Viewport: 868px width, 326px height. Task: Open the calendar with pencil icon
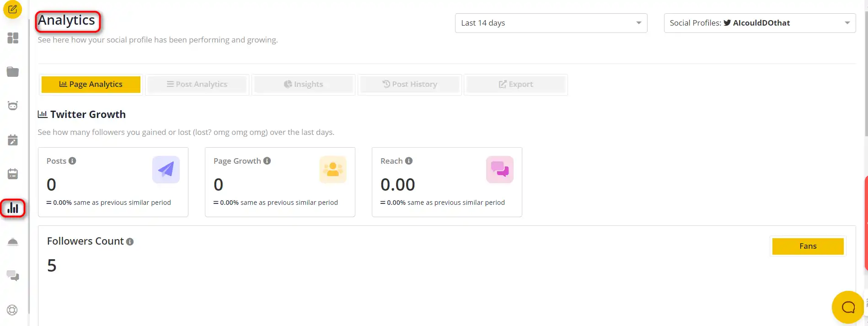pyautogui.click(x=13, y=140)
